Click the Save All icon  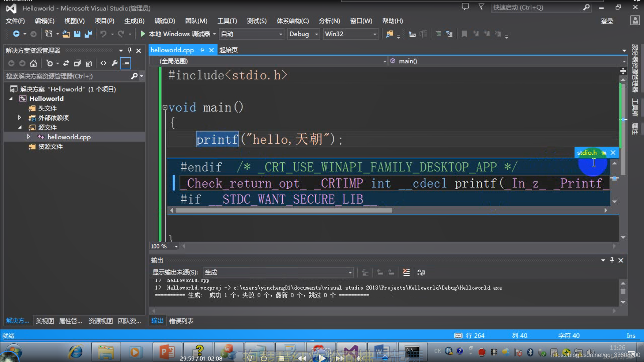click(88, 34)
